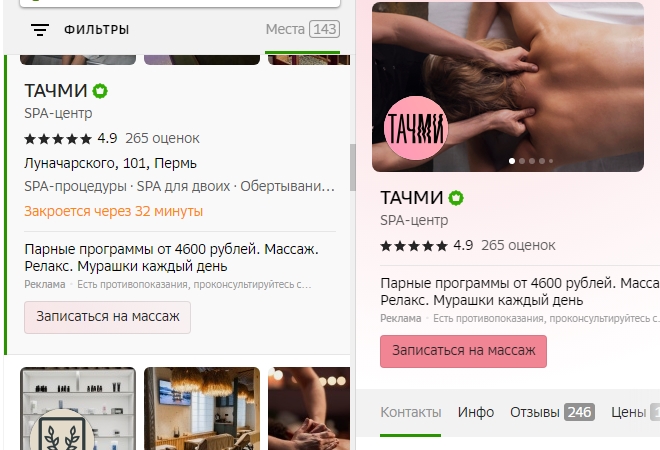Switch to the Места tab
The image size is (660, 450).
point(303,29)
